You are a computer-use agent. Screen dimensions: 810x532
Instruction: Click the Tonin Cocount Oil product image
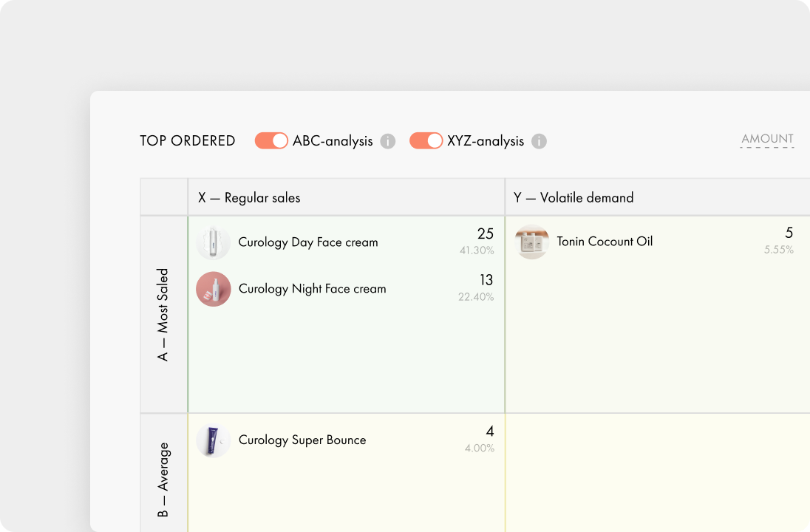tap(532, 242)
